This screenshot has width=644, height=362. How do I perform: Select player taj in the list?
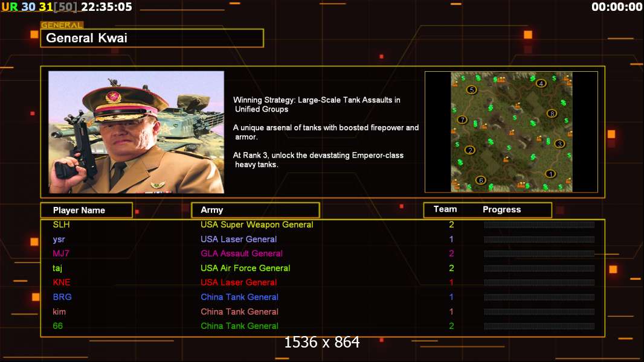57,268
